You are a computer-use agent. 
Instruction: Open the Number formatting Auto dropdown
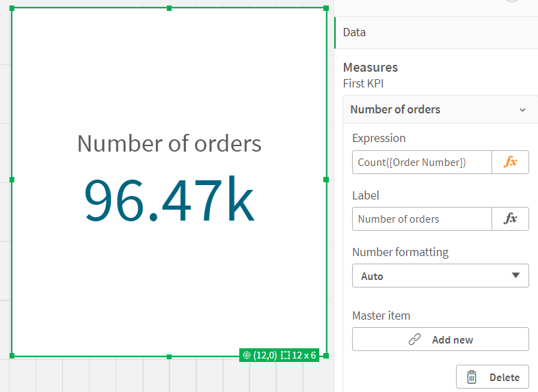click(x=440, y=276)
